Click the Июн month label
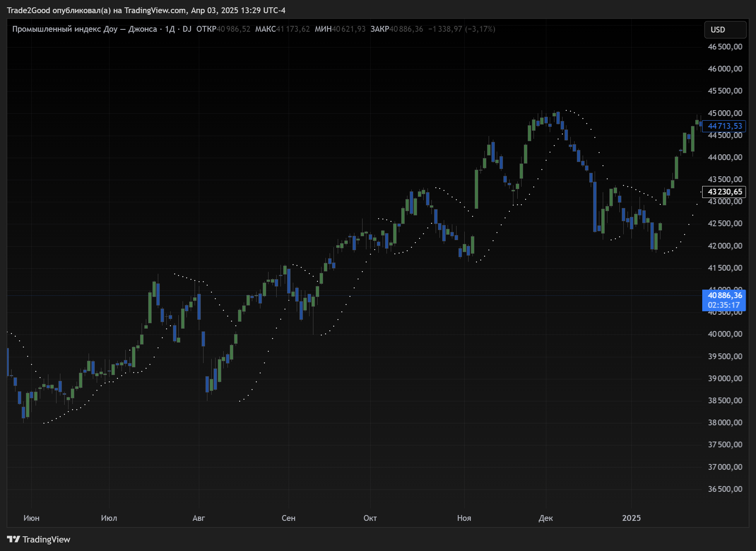The width and height of the screenshot is (756, 551). pyautogui.click(x=31, y=518)
